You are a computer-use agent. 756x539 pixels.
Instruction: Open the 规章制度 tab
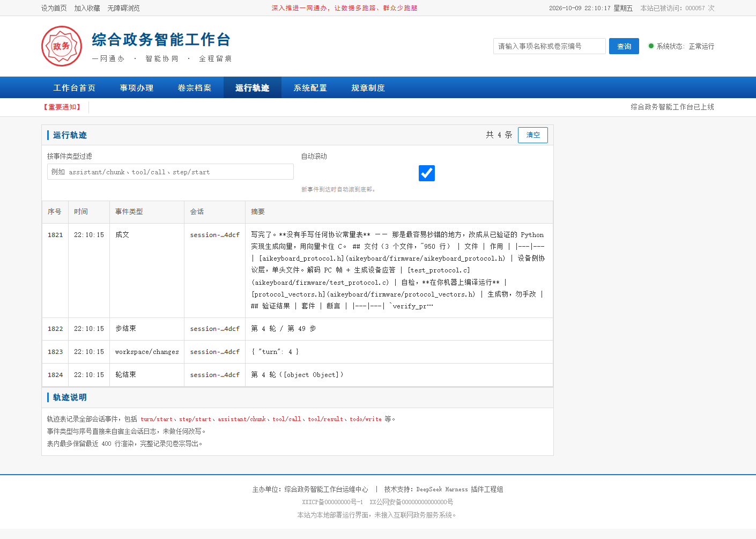(368, 88)
